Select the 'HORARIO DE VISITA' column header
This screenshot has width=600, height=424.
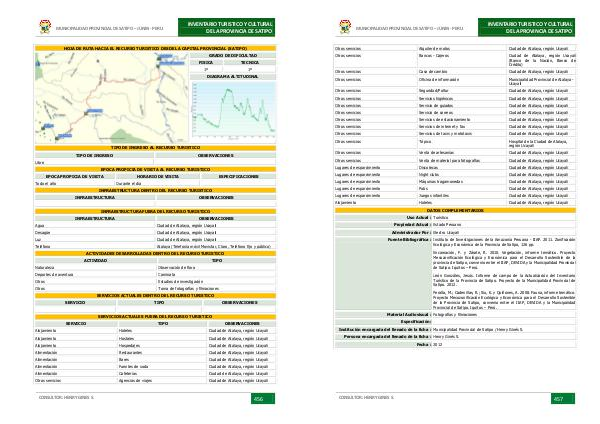pyautogui.click(x=158, y=176)
